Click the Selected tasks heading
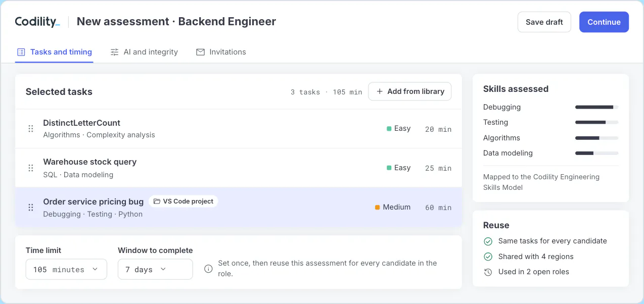The width and height of the screenshot is (644, 304). tap(59, 91)
